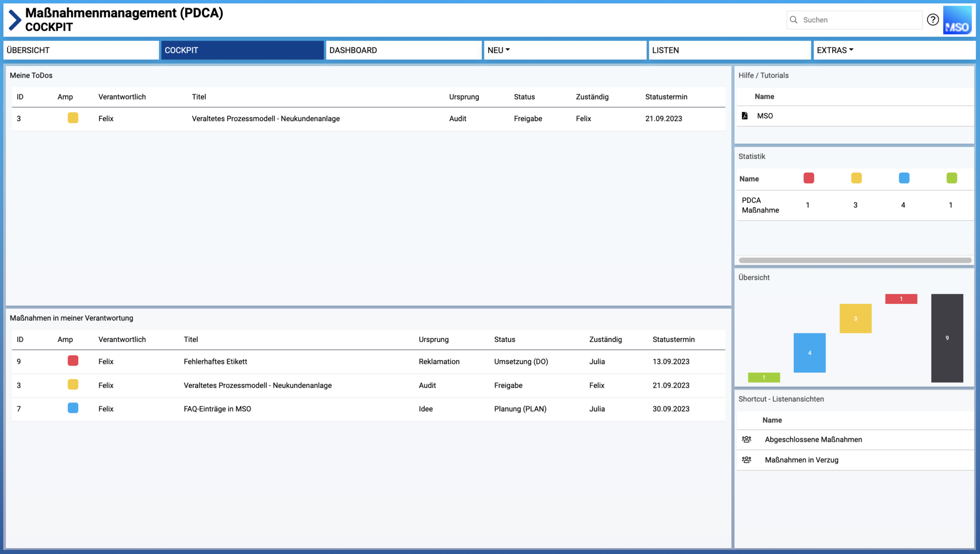Sort by the Statustermin column header

click(666, 97)
